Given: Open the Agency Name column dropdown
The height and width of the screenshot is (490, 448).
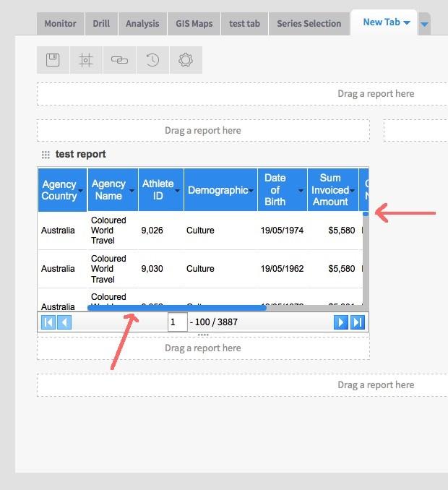Looking at the screenshot, I should pyautogui.click(x=132, y=191).
